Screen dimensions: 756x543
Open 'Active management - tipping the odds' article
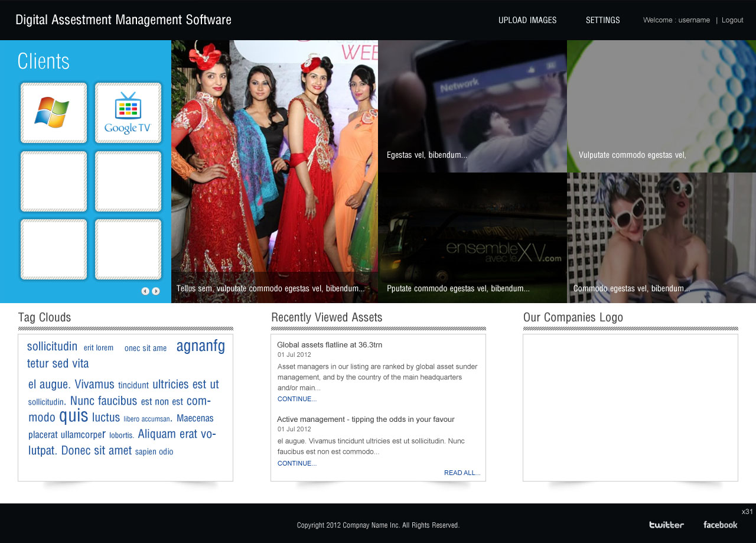pos(366,419)
